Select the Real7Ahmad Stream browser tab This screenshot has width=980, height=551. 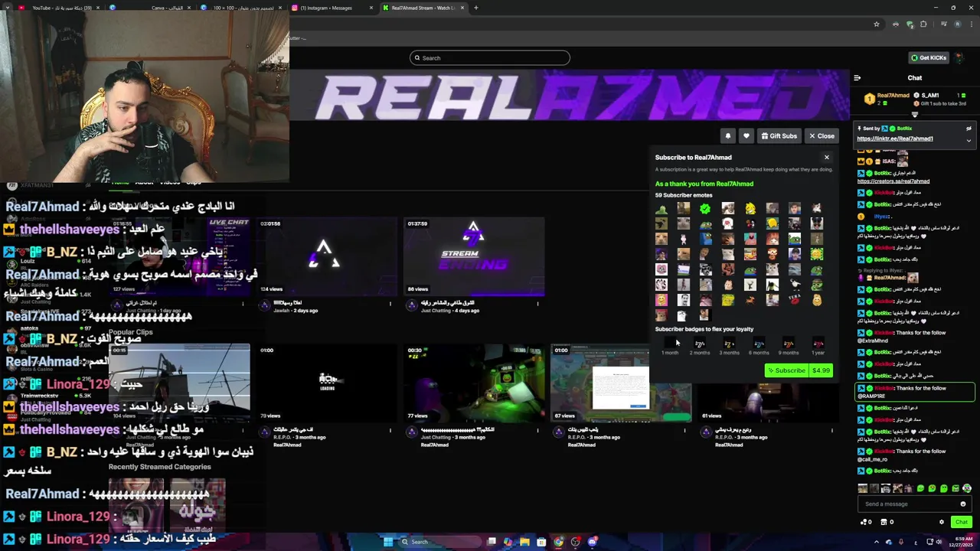point(423,8)
